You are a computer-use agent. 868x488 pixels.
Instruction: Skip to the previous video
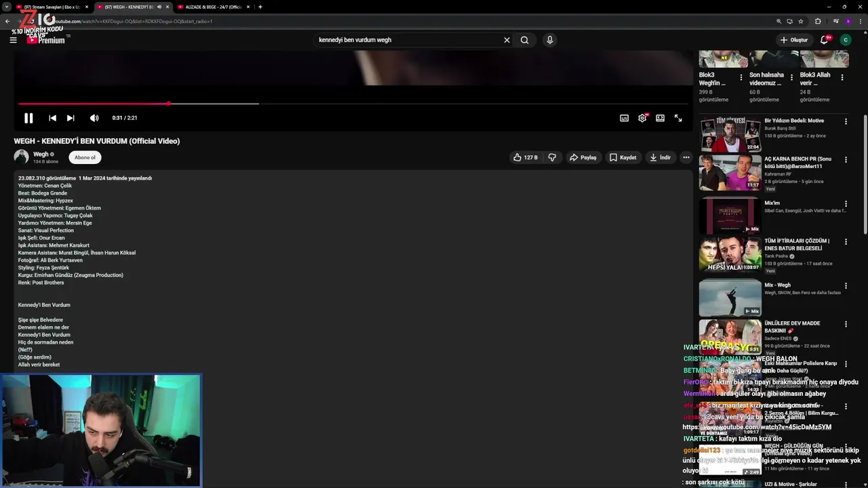pos(52,118)
